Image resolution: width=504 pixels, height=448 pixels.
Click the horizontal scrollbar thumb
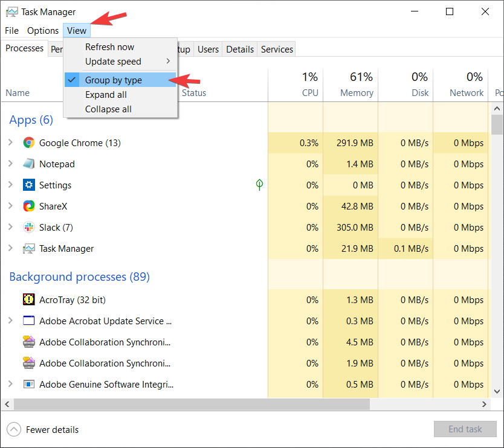point(192,405)
